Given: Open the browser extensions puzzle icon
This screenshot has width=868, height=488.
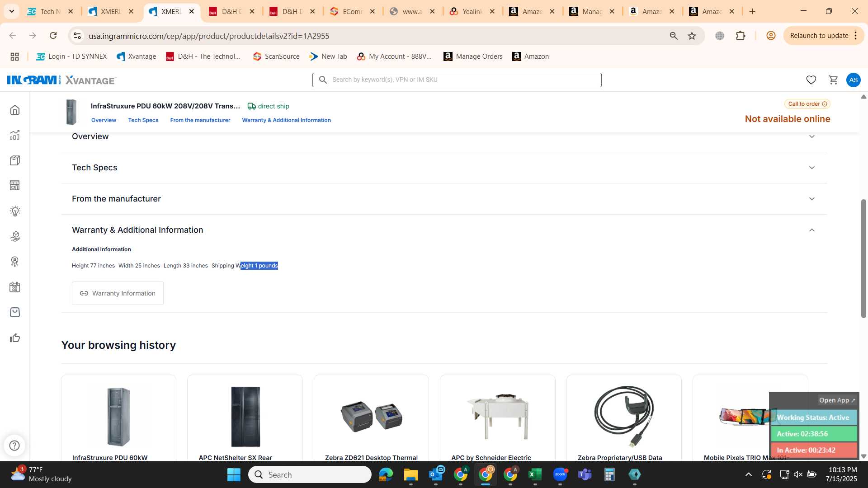Looking at the screenshot, I should [741, 36].
